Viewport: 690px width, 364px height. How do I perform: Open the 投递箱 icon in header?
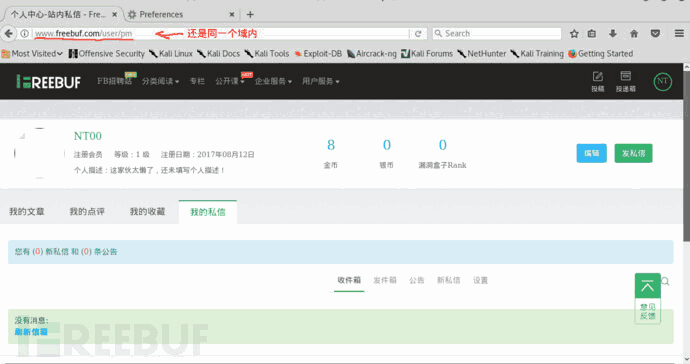pyautogui.click(x=625, y=81)
